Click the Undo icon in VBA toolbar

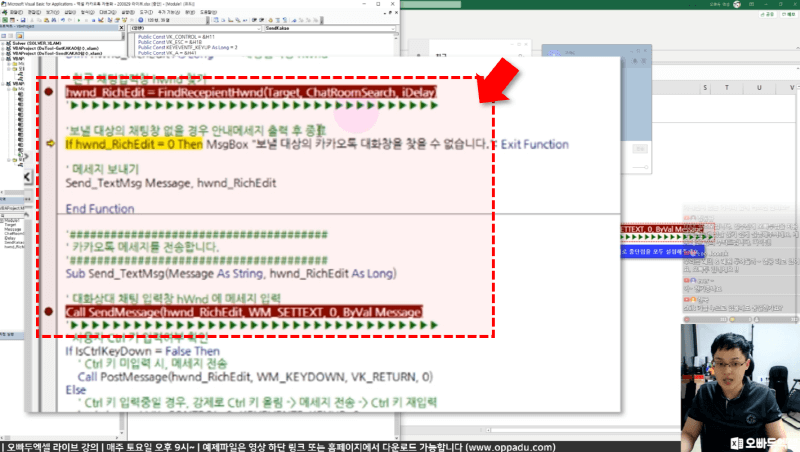click(63, 20)
